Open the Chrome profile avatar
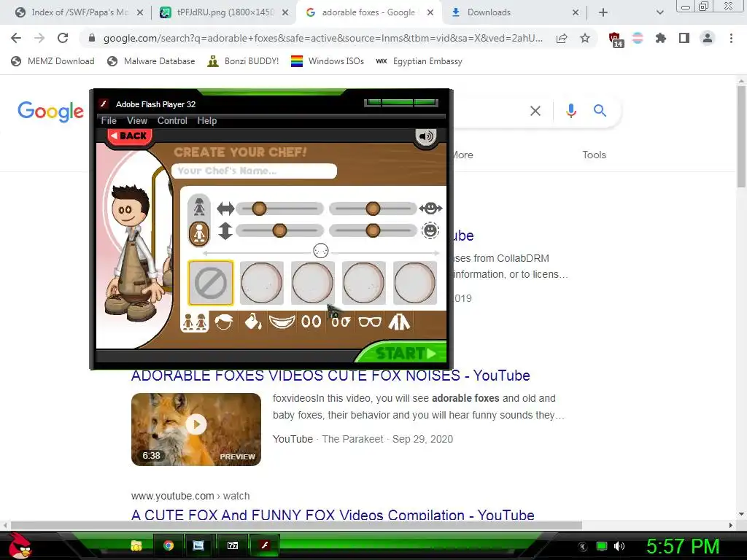Image resolution: width=747 pixels, height=560 pixels. point(708,38)
